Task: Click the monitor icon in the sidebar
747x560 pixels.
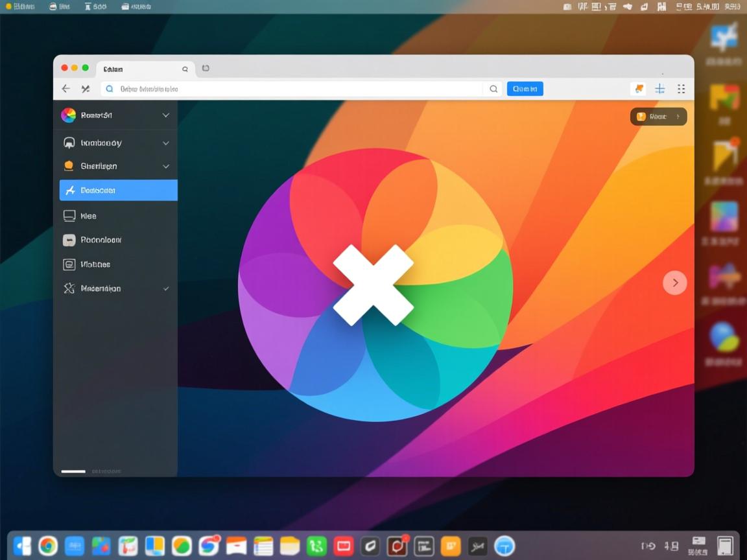Action: point(69,216)
